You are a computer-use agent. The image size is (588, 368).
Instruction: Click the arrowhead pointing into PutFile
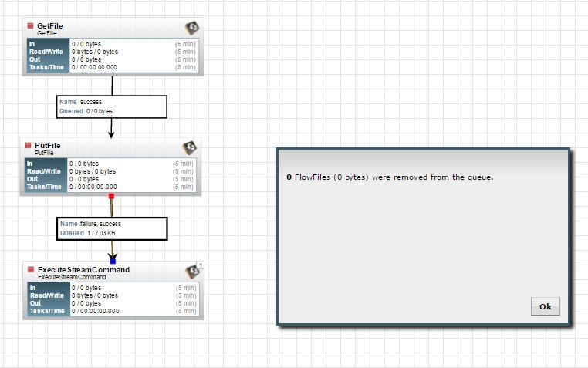[111, 133]
